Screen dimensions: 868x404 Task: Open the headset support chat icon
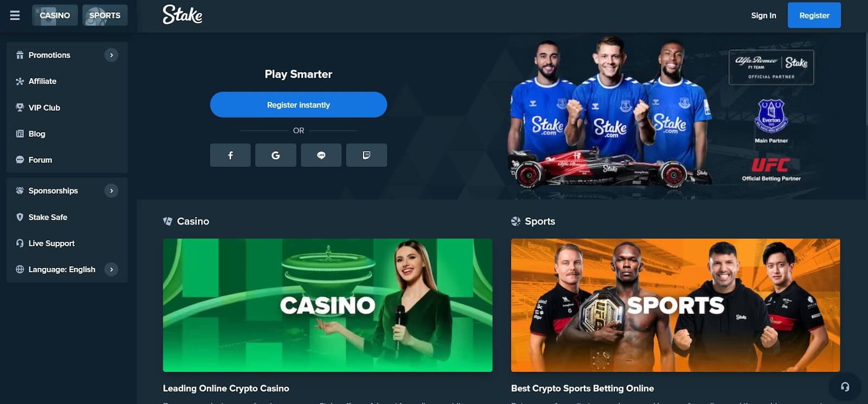(x=845, y=387)
